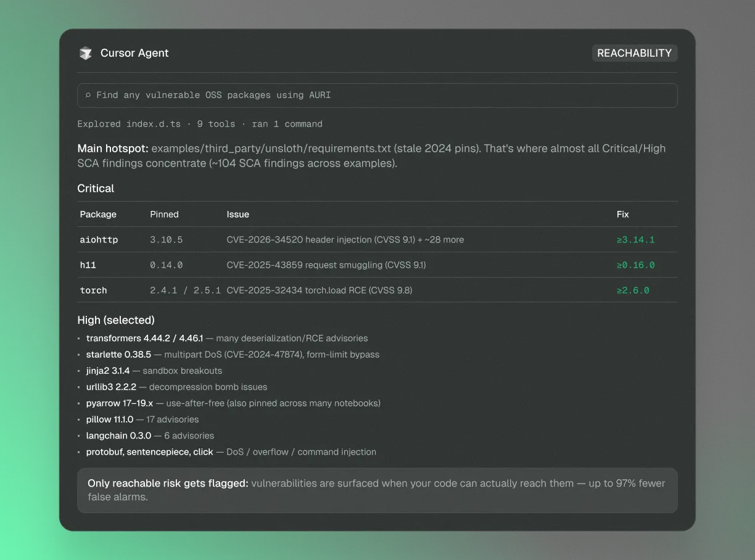The width and height of the screenshot is (755, 560).
Task: Click pinned version 2.4.1 / 2.5.1
Action: click(186, 290)
